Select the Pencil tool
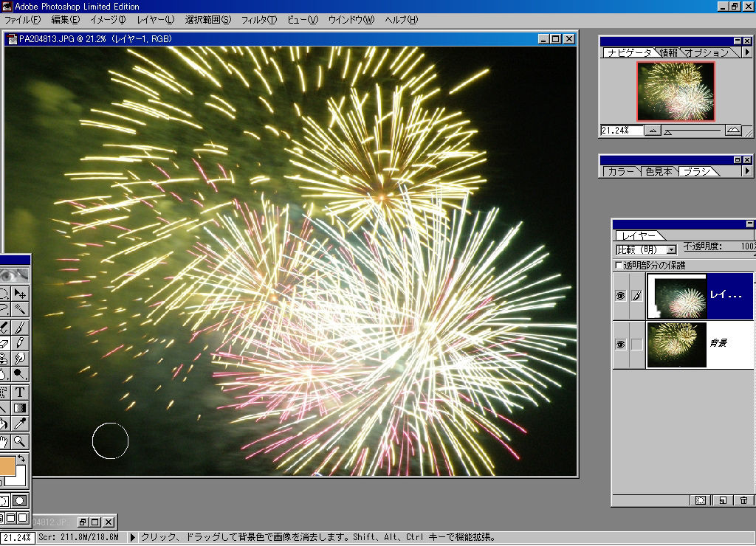The image size is (756, 546). pyautogui.click(x=20, y=343)
